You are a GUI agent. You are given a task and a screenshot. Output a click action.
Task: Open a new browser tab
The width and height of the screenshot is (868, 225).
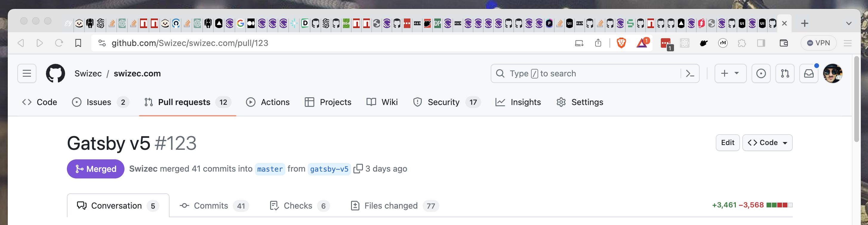pos(805,23)
